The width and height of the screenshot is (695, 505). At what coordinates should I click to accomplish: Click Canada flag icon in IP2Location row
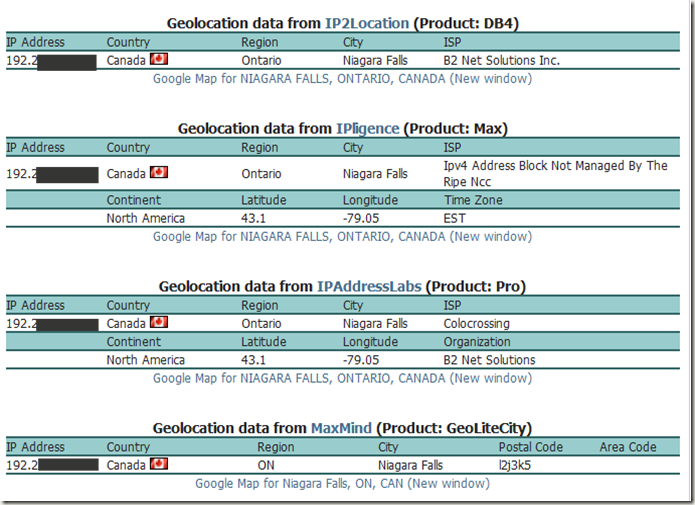(159, 59)
